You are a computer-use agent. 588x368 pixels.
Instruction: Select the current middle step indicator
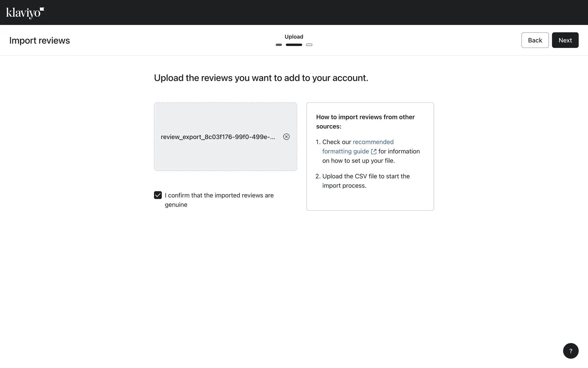(x=294, y=45)
